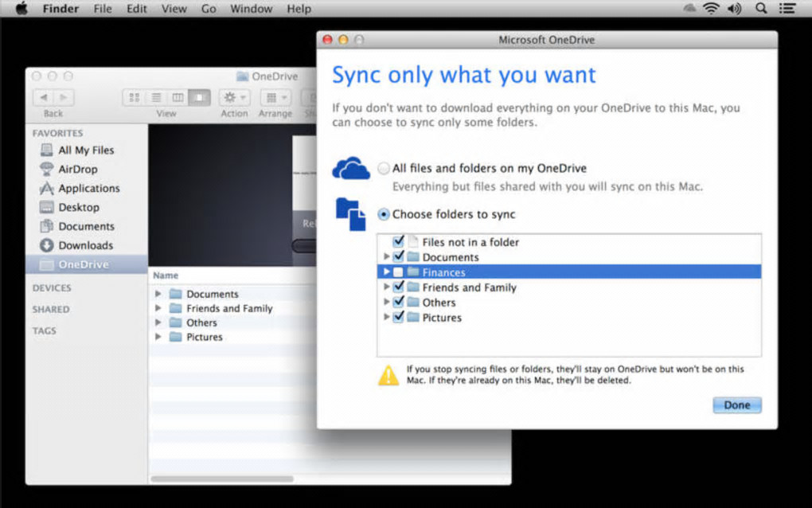Check the Finances folder checkbox
Viewport: 812px width, 508px height.
pyautogui.click(x=398, y=272)
